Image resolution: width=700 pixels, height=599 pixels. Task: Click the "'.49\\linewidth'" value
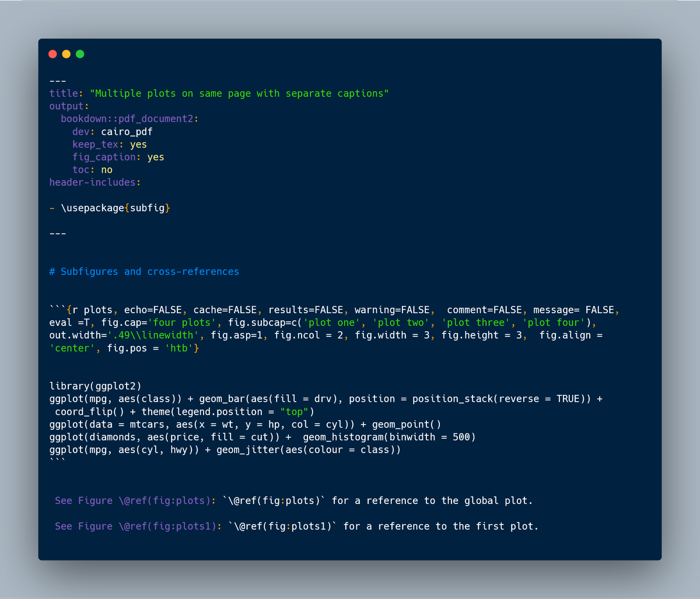[x=153, y=335]
